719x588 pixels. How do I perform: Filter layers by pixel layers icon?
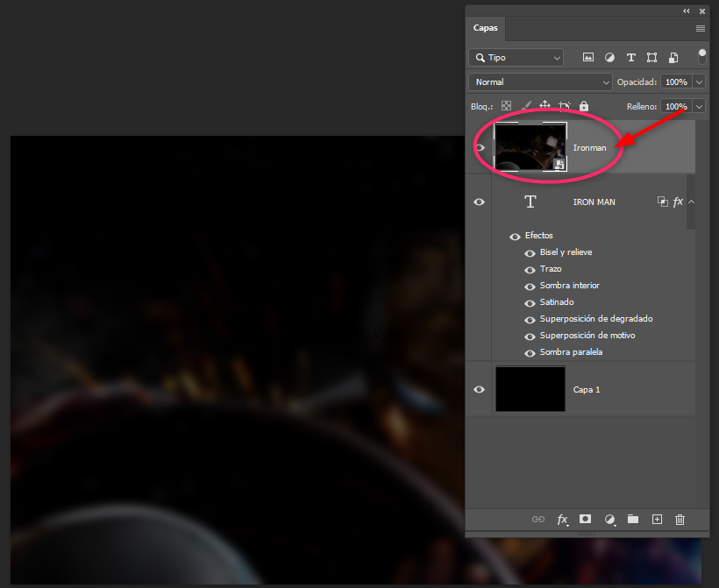coord(587,57)
